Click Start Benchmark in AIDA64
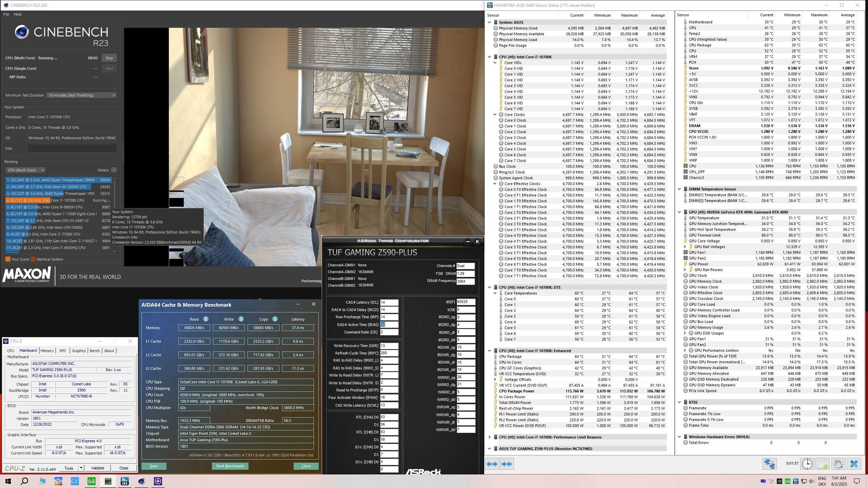This screenshot has width=868, height=488. (230, 466)
